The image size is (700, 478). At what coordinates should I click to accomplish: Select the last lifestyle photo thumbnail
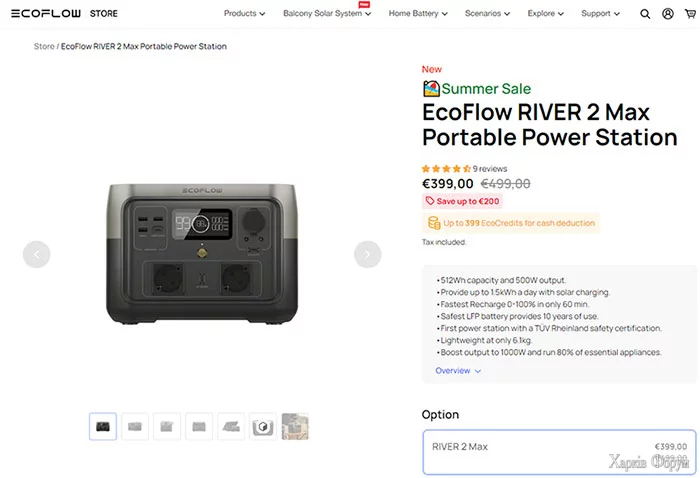(295, 427)
